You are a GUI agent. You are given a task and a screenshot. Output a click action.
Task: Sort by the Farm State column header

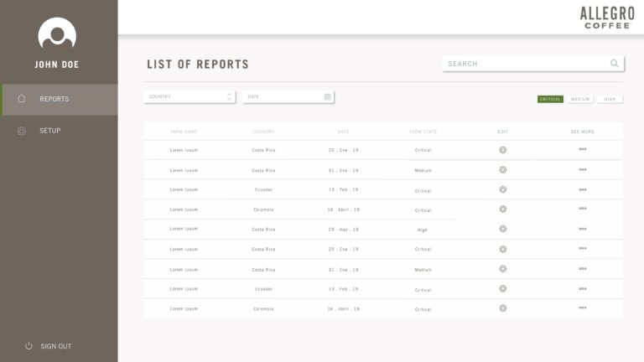click(423, 132)
